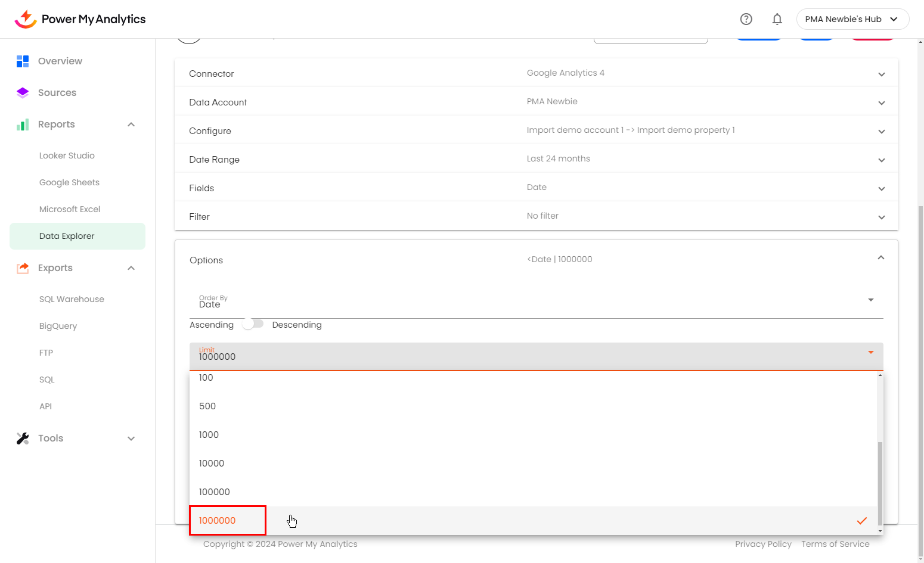Click the limit dropdown list scrollbar
This screenshot has height=563, width=924.
[880, 483]
